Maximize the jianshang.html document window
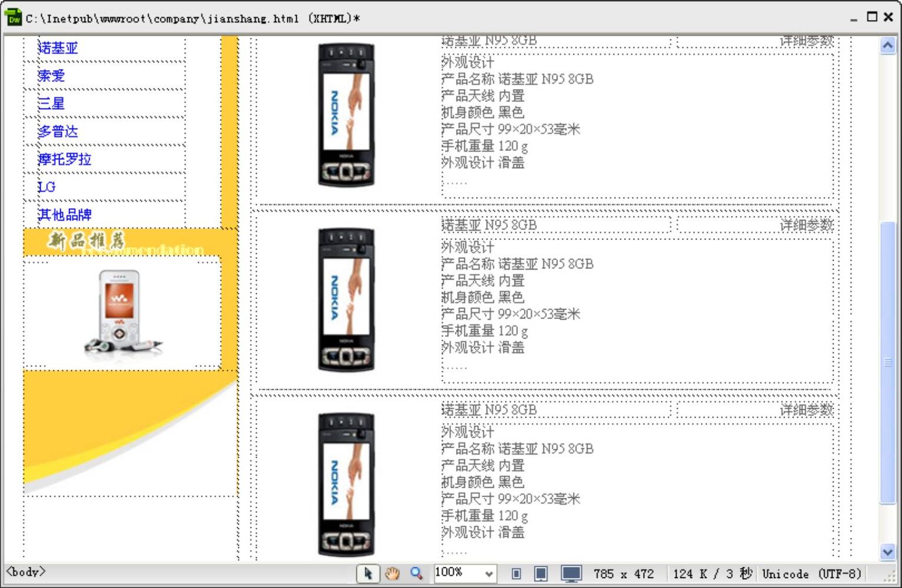Image resolution: width=902 pixels, height=588 pixels. 871,17
